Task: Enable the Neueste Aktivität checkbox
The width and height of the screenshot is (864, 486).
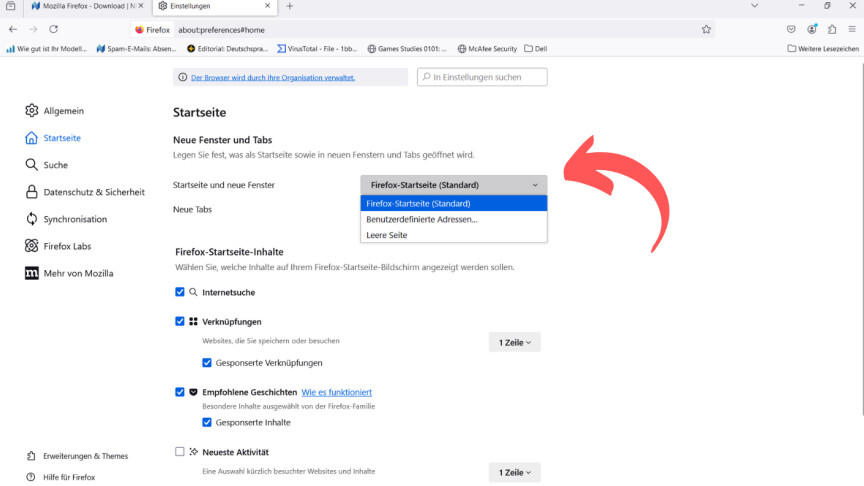Action: 180,451
